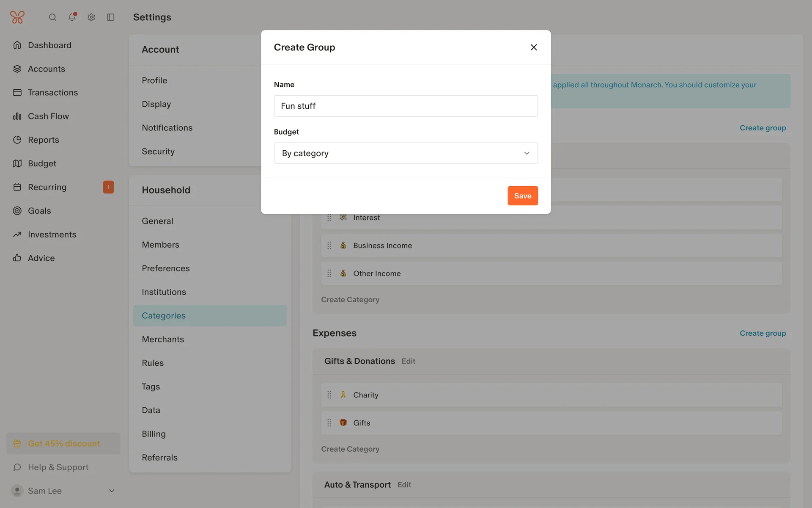The image size is (812, 508).
Task: Open the Investments sidebar item
Action: pyautogui.click(x=52, y=234)
